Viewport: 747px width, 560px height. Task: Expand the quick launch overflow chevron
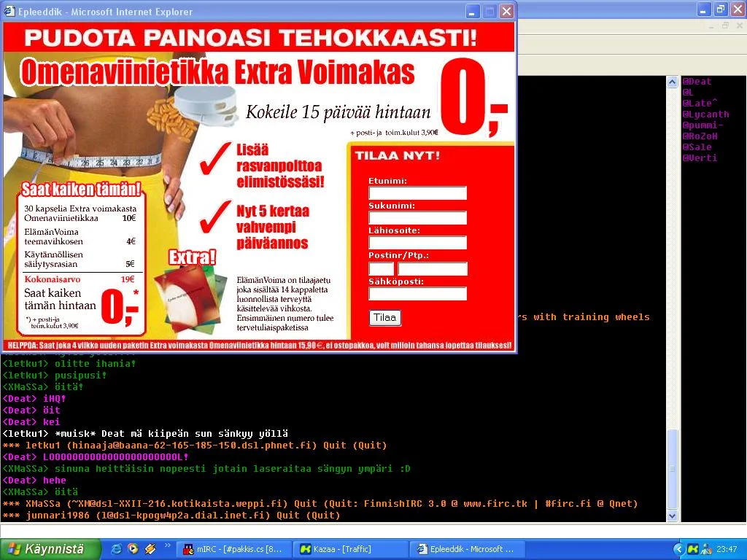(168, 545)
